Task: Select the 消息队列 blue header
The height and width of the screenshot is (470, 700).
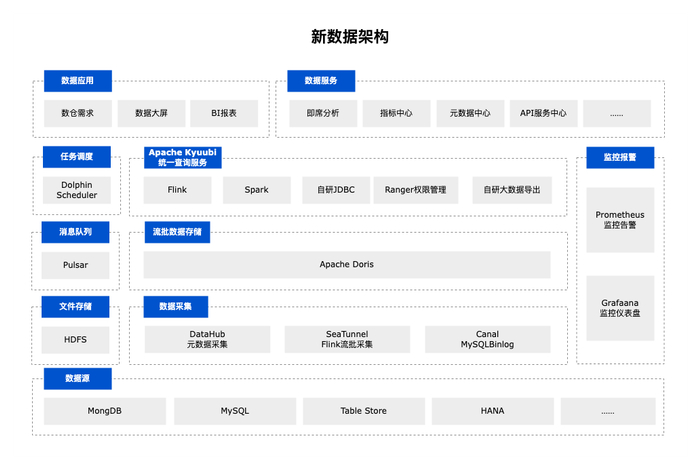Action: pyautogui.click(x=75, y=232)
